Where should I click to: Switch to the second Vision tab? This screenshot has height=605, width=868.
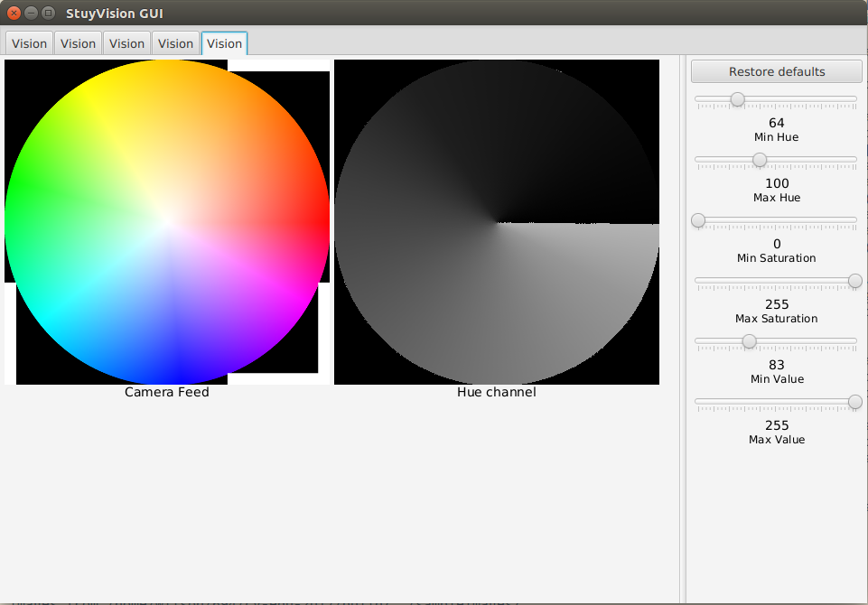tap(78, 43)
